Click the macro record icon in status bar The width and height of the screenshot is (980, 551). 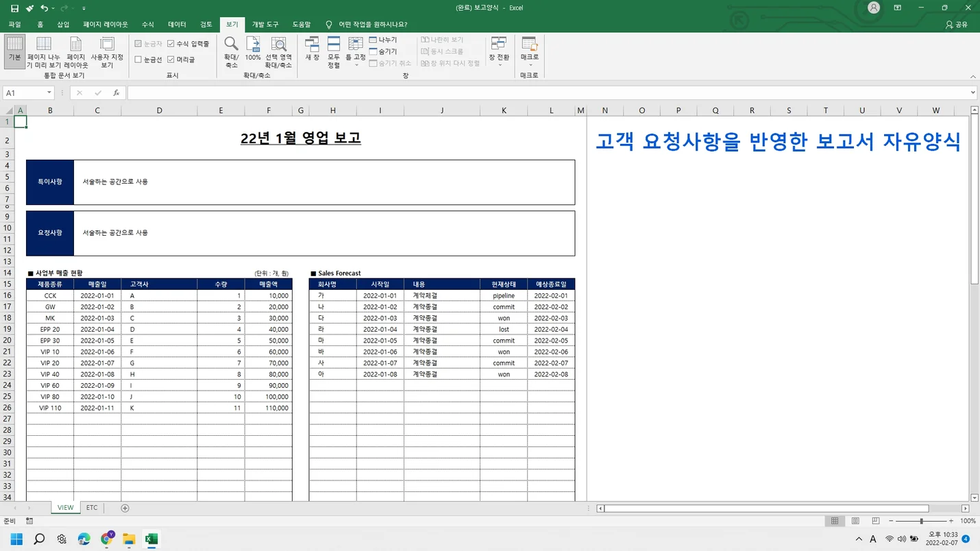29,521
